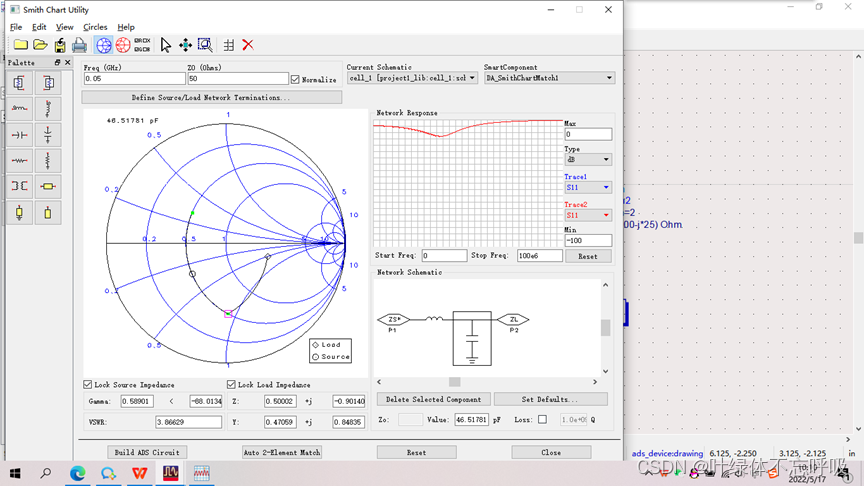Add a series transmission line from the palette

click(x=48, y=186)
